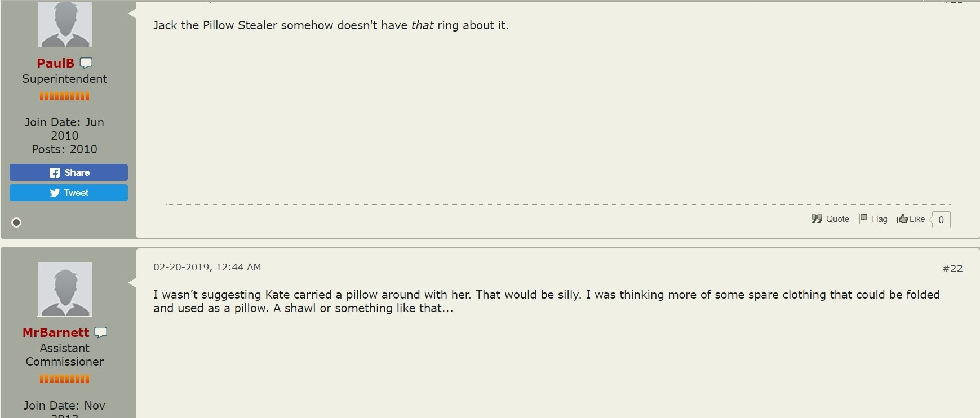Click the 02-20-2019, 12:44 AM timestamp

(207, 267)
